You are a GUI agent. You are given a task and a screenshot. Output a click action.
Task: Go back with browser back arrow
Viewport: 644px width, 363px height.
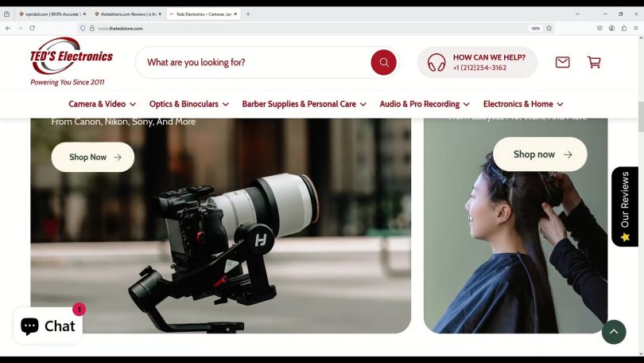click(x=8, y=29)
